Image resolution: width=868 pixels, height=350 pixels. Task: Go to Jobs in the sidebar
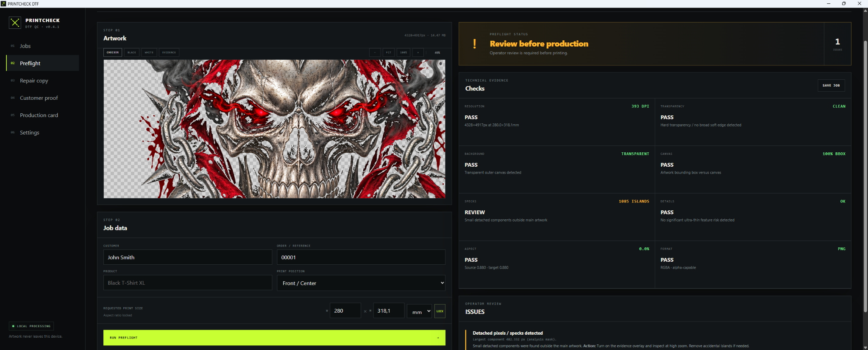42,46
